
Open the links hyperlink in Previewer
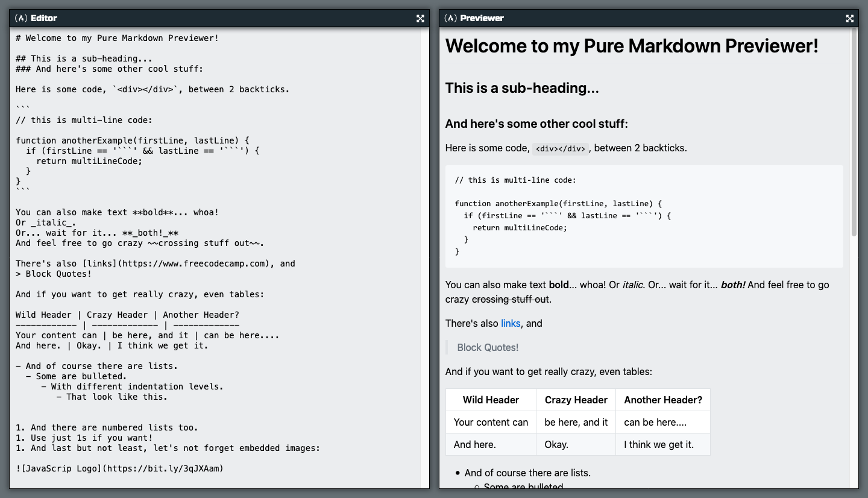(511, 323)
